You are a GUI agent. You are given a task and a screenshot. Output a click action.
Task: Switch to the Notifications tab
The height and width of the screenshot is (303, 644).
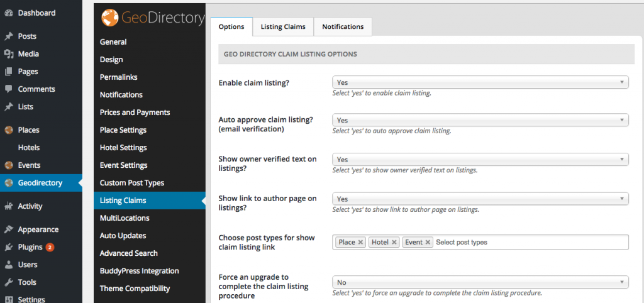pos(343,26)
